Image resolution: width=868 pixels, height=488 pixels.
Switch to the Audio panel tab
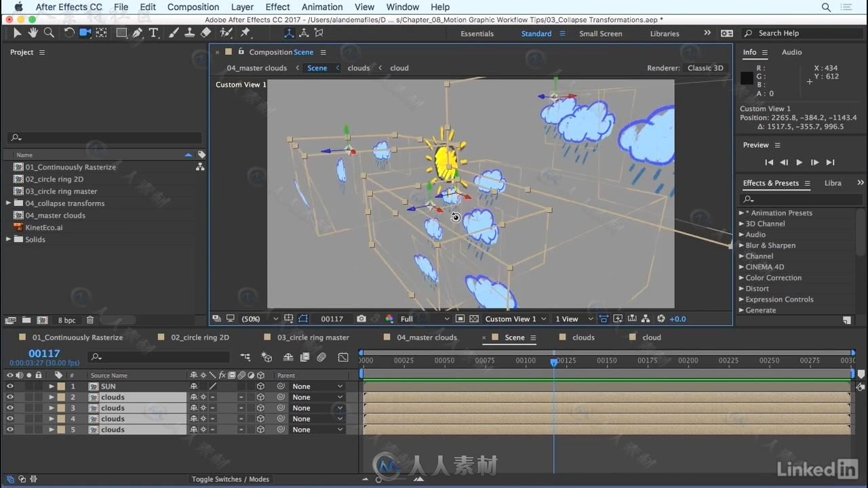(791, 52)
